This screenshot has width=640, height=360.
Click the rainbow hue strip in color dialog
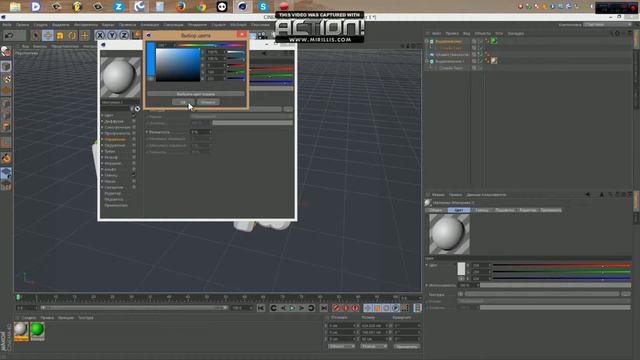pyautogui.click(x=211, y=45)
